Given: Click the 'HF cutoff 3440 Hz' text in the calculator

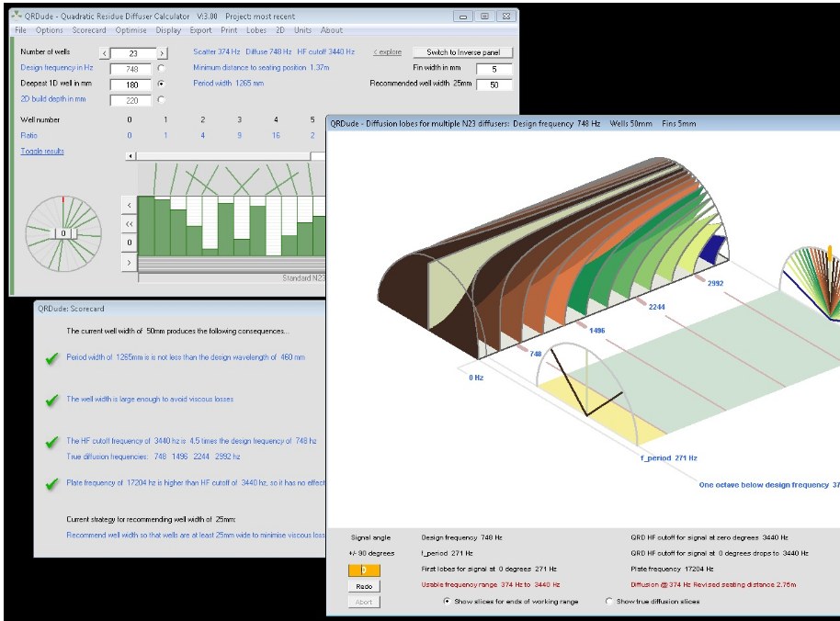Looking at the screenshot, I should [x=325, y=52].
